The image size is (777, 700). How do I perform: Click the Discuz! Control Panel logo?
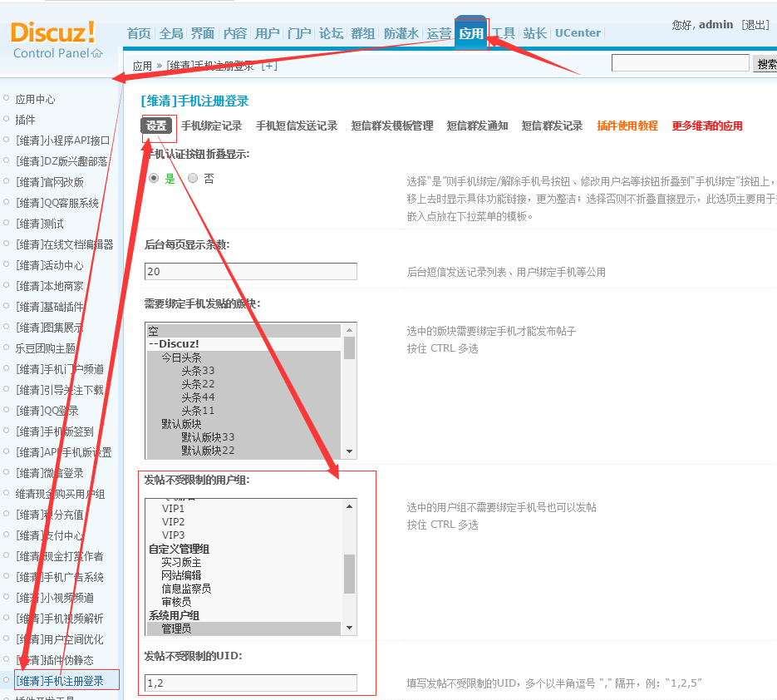click(57, 40)
